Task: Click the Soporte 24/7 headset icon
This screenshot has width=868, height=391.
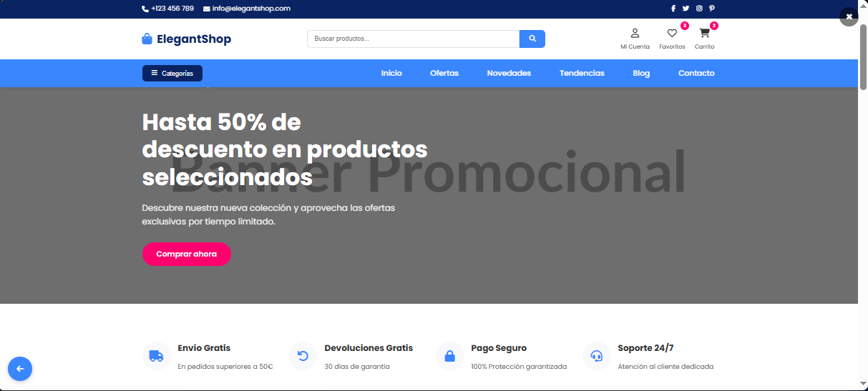Action: pyautogui.click(x=596, y=355)
